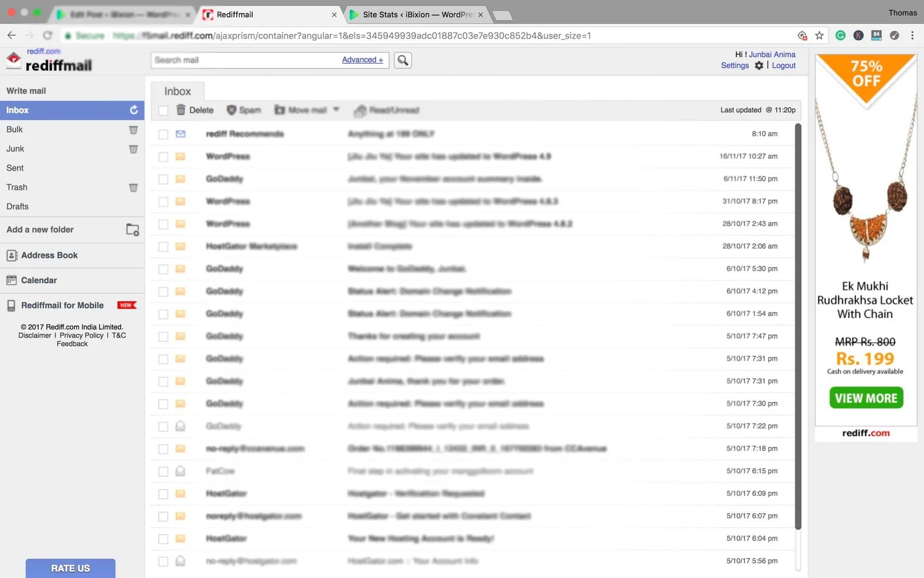Check the box for the 8:10 am email
The width and height of the screenshot is (924, 578).
(163, 134)
